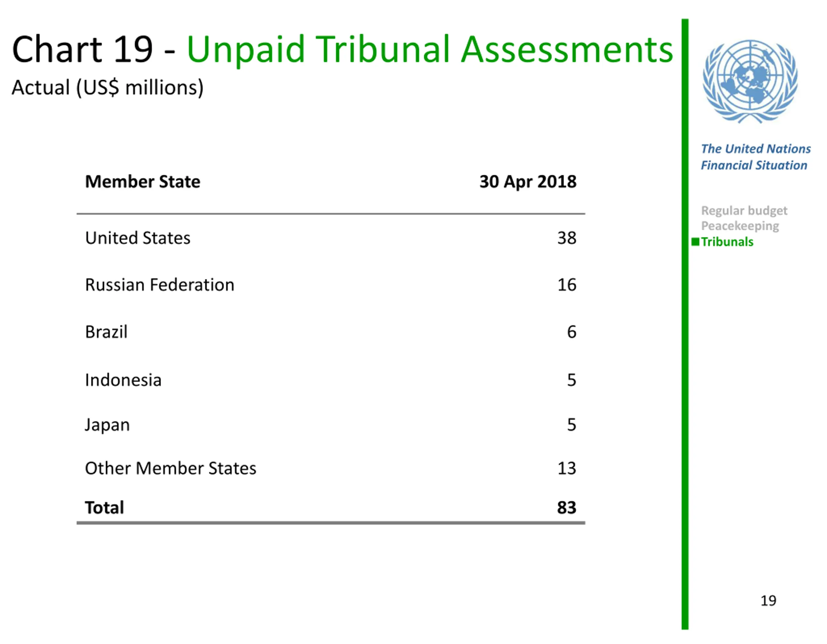Click the value 13 for Other Member States
827x644 pixels.
[567, 468]
